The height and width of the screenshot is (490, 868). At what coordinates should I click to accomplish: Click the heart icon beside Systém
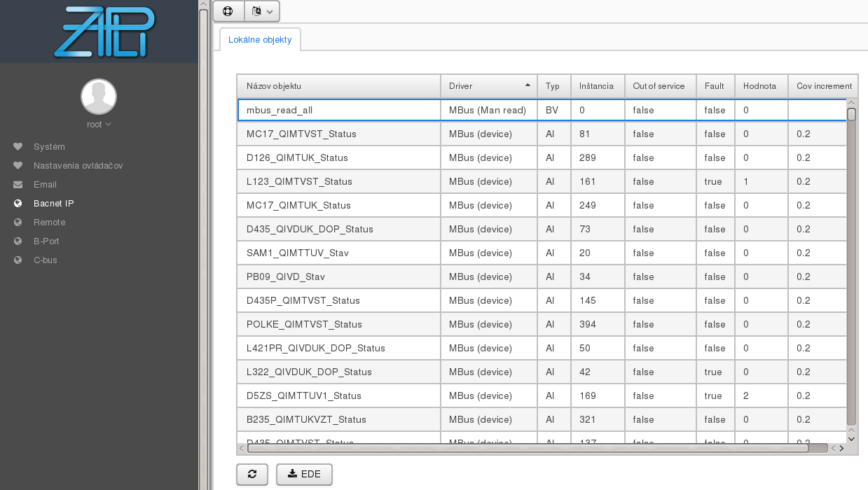click(x=18, y=147)
